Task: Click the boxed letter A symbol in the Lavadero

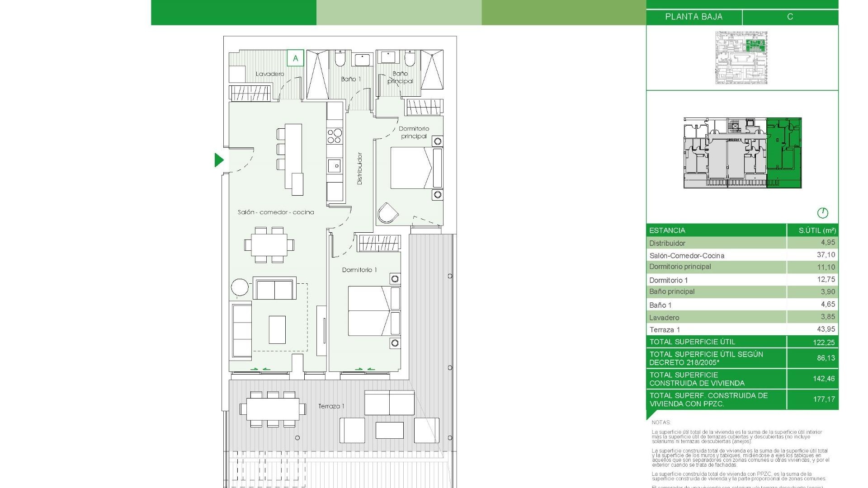Action: 296,58
